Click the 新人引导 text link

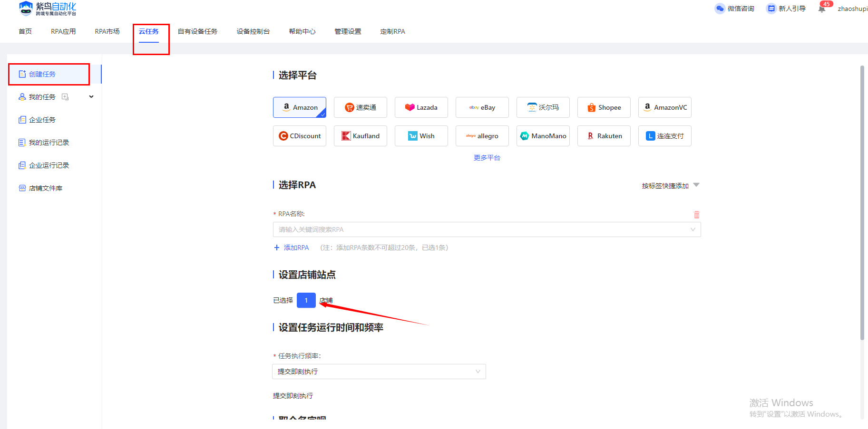[x=792, y=9]
